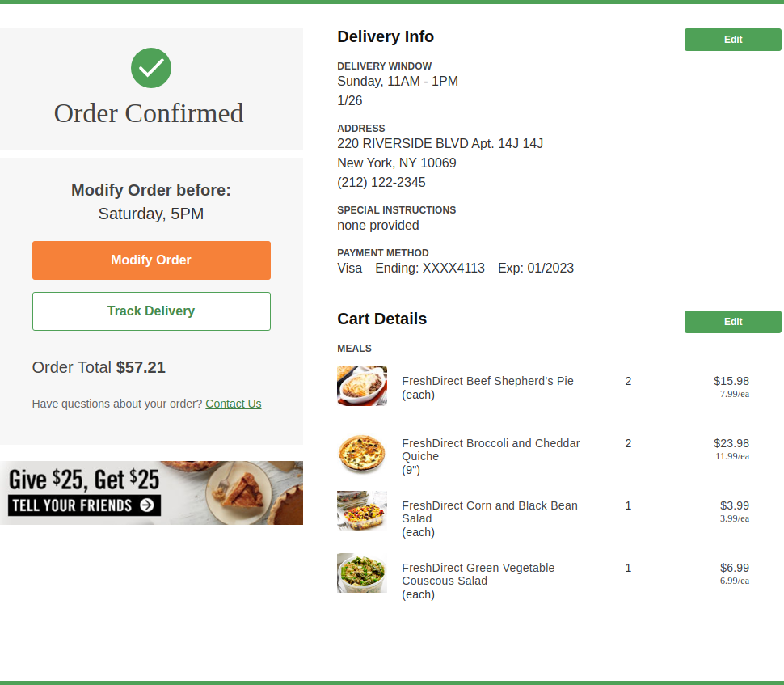Viewport: 784px width, 685px height.
Task: Click the arrow icon in Tell Your Friends banner
Action: click(x=147, y=505)
